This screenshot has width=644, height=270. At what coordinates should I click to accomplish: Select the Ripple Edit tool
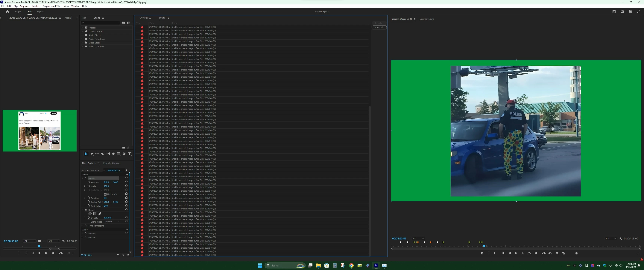97,154
